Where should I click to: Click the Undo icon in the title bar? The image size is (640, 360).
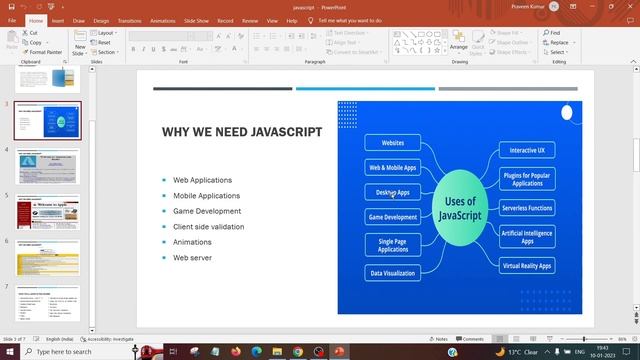(24, 7)
